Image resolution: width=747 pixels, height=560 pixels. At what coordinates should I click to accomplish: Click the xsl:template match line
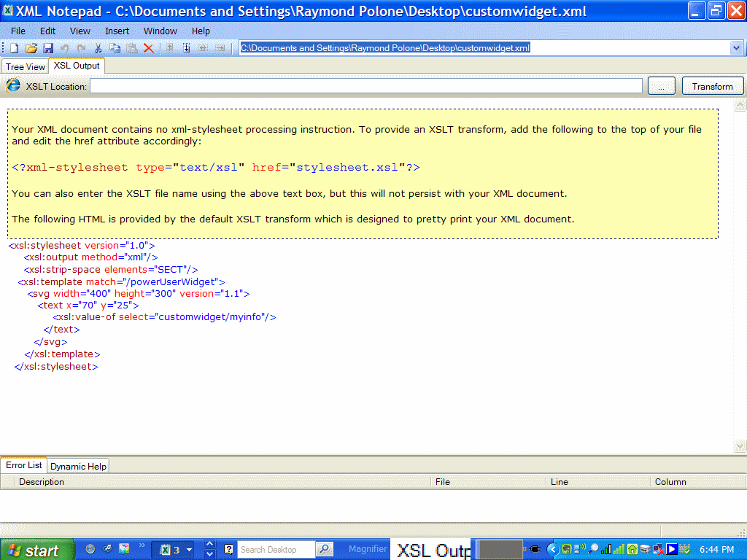[x=122, y=282]
